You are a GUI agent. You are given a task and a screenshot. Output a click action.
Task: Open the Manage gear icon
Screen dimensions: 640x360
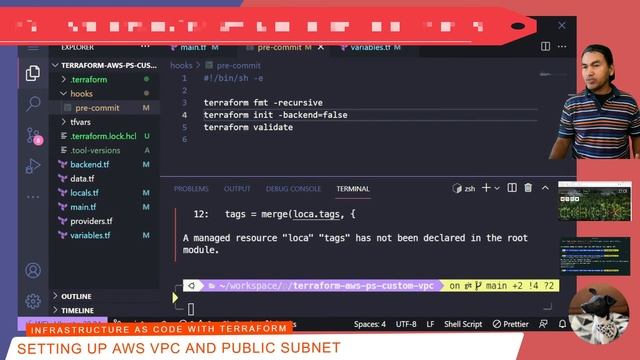pyautogui.click(x=33, y=301)
